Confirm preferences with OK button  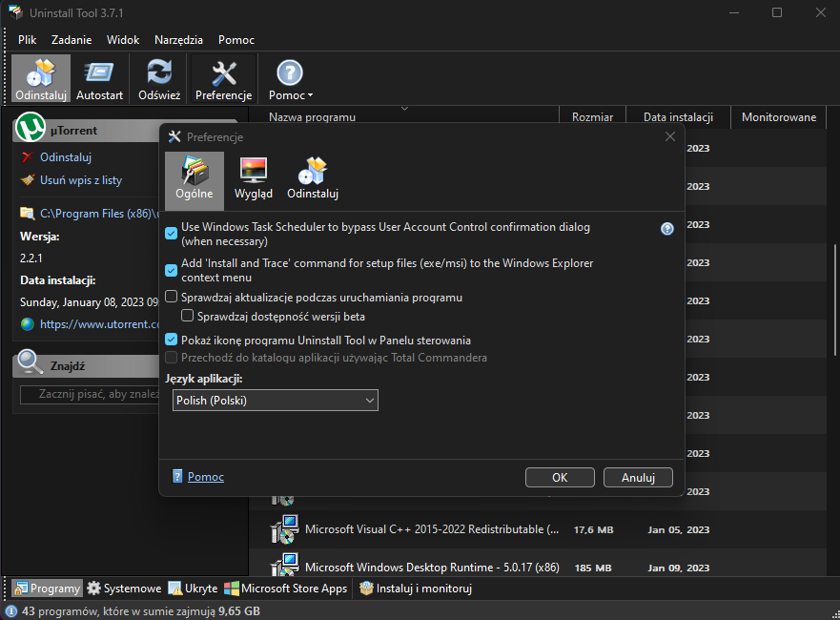(560, 478)
